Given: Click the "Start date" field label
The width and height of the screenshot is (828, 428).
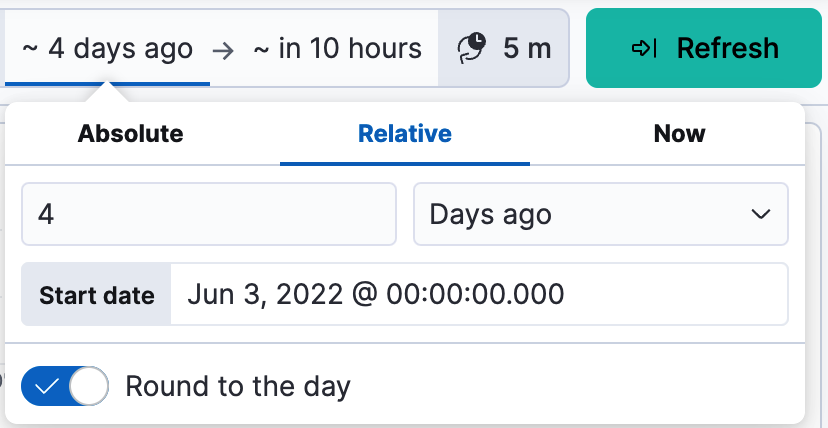Looking at the screenshot, I should coord(97,295).
